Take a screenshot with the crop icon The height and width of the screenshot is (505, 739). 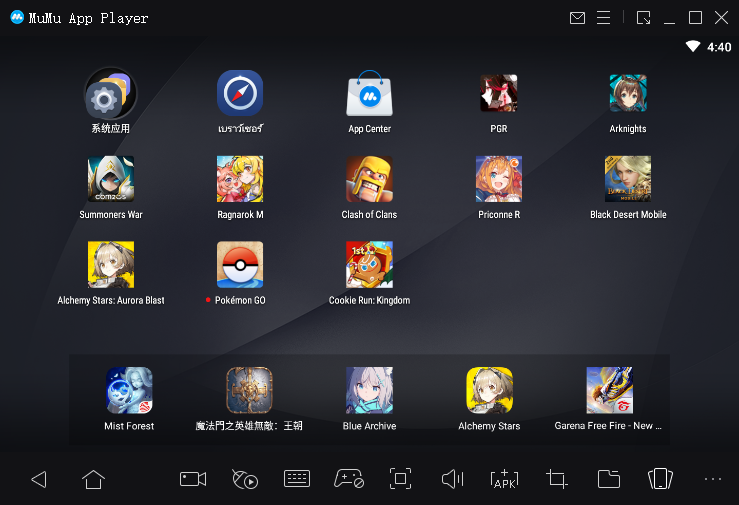click(x=557, y=479)
